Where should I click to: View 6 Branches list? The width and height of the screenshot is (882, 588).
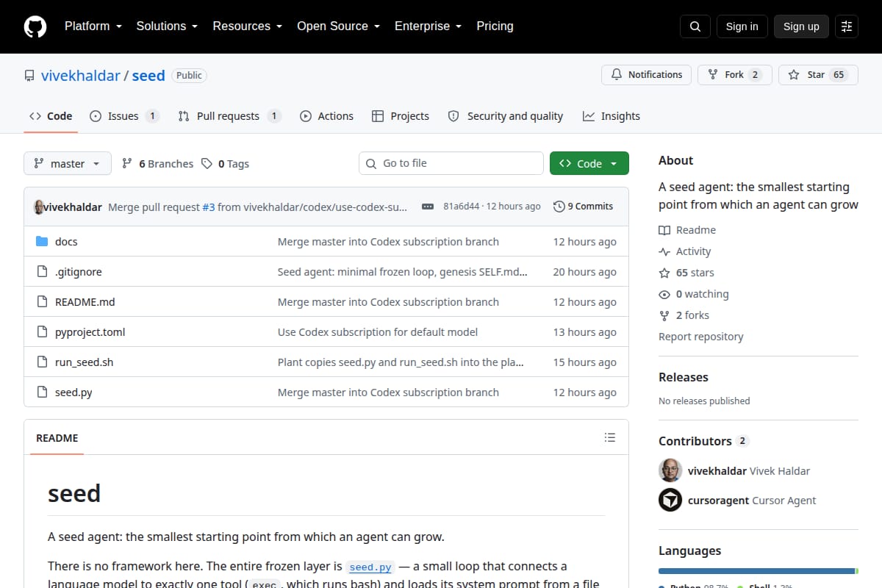pos(157,164)
